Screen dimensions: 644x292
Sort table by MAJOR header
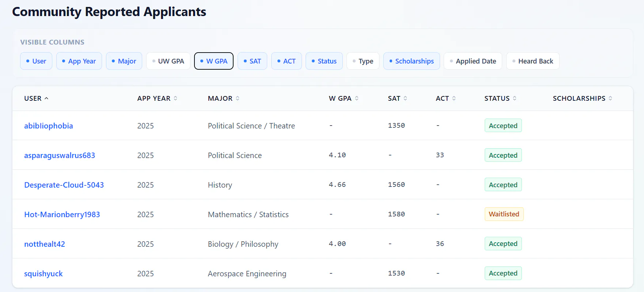[224, 99]
